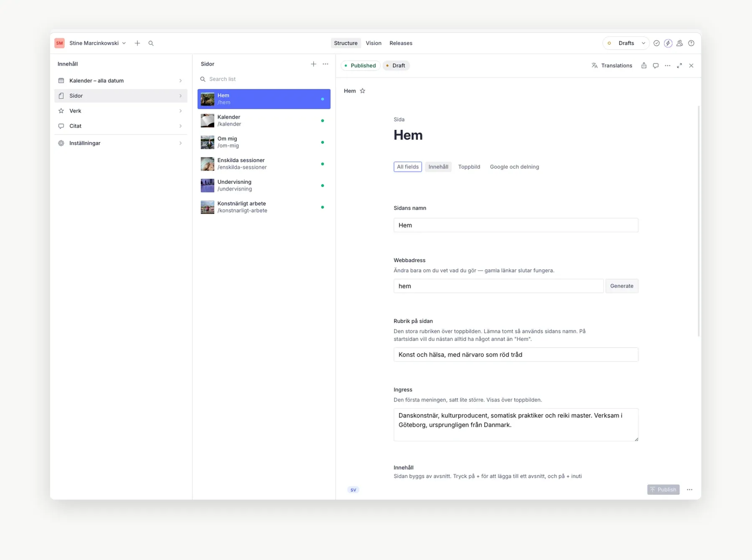
Task: Switch to the Draft version chip
Action: (x=396, y=66)
